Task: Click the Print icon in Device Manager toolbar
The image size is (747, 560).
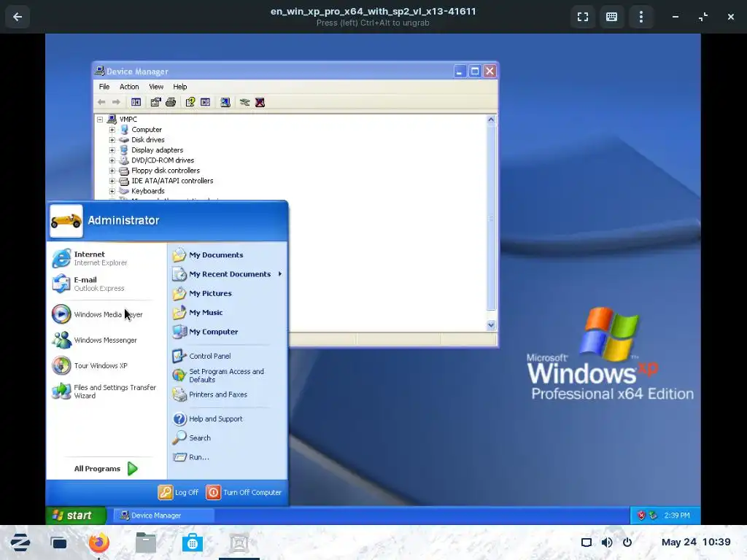Action: coord(171,102)
